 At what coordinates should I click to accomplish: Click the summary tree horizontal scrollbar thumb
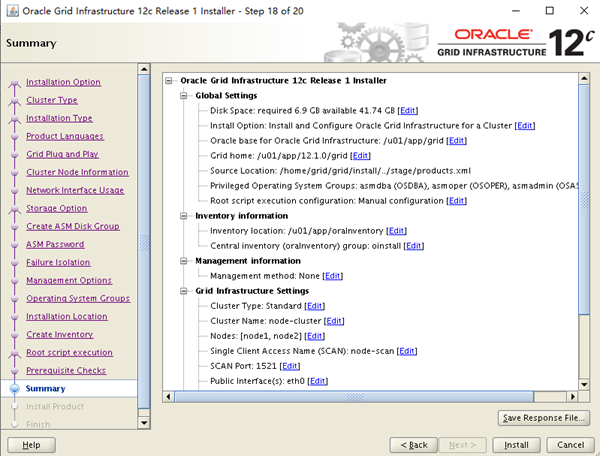click(x=354, y=397)
